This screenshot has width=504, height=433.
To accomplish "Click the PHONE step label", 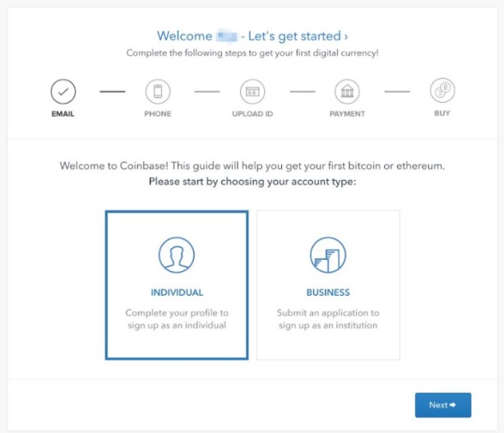I will click(158, 113).
